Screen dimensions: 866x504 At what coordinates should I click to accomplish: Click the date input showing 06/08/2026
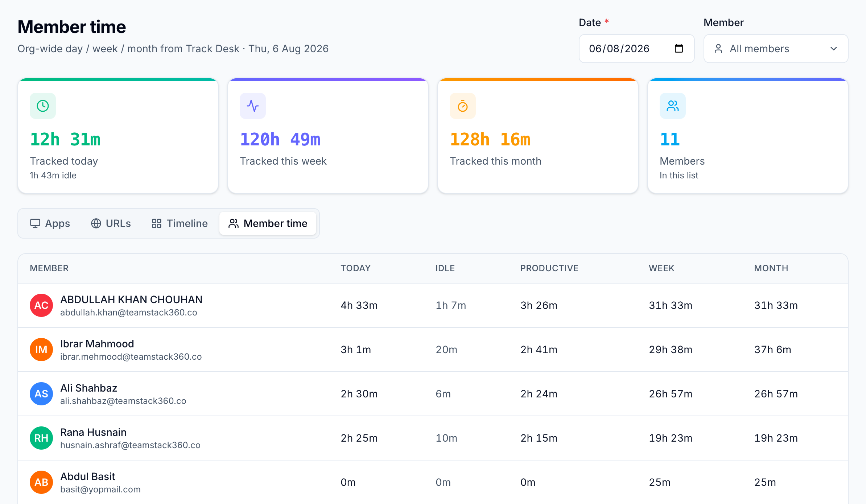click(x=636, y=49)
